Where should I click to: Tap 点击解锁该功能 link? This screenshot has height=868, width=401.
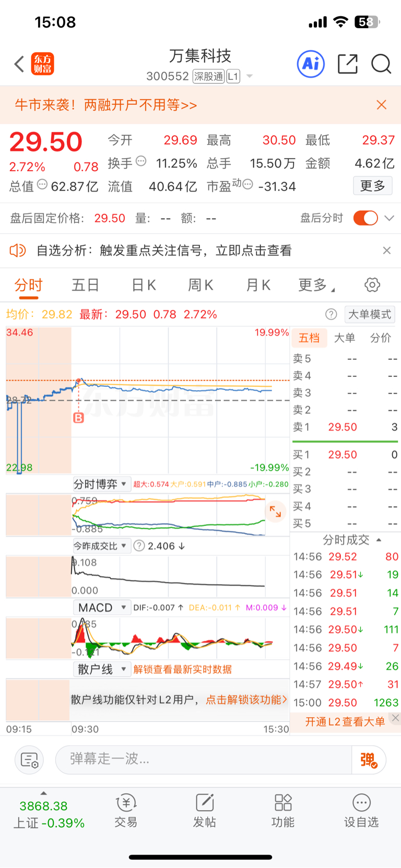pyautogui.click(x=246, y=699)
